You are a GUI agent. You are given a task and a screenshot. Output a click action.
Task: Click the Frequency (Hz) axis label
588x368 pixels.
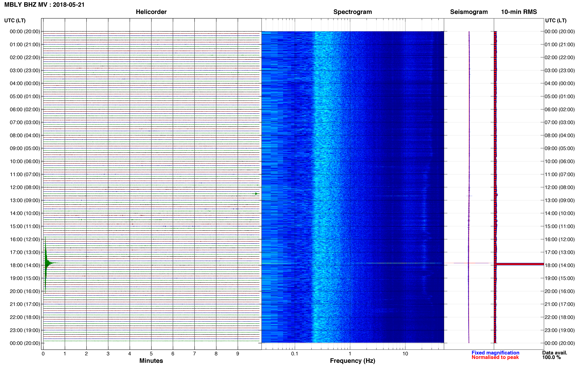coord(352,361)
